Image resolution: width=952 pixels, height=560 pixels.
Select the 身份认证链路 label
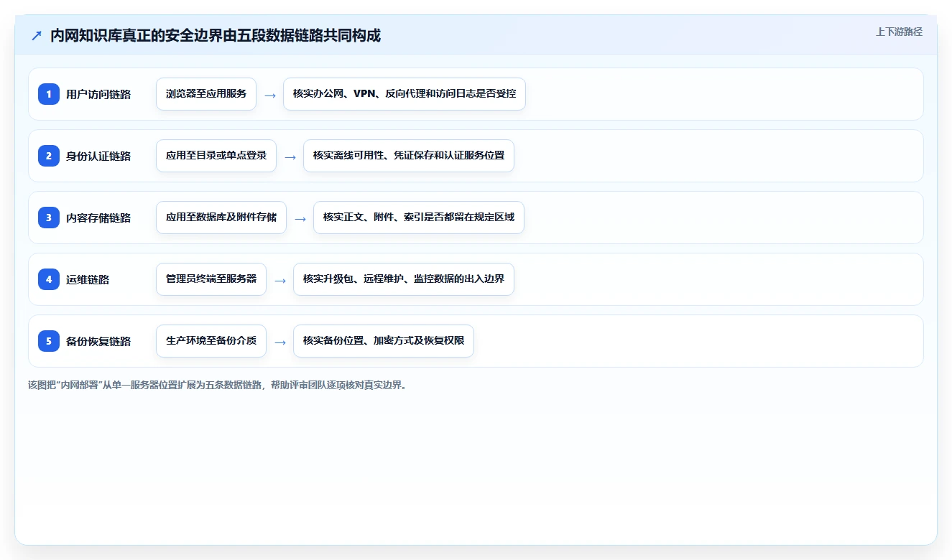pyautogui.click(x=98, y=156)
